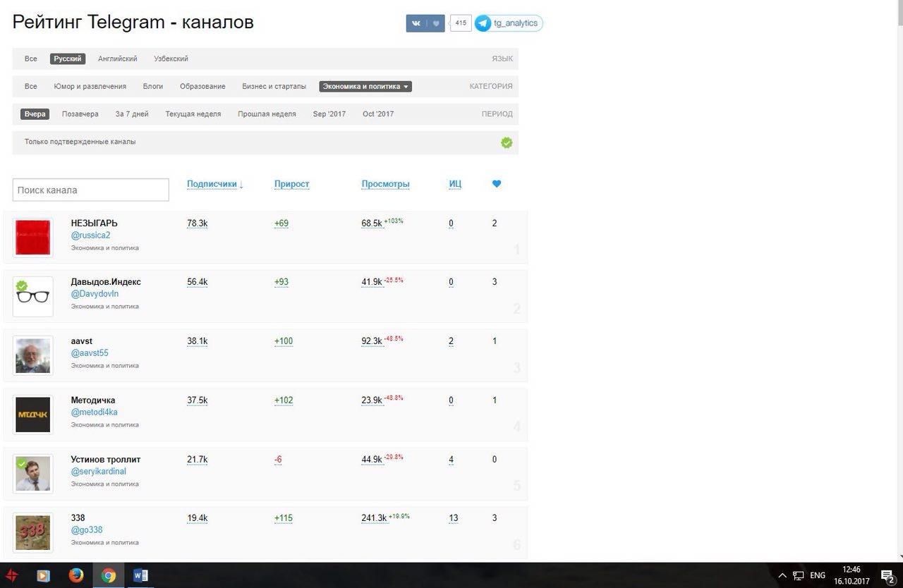Filter by Образование category
This screenshot has height=588, width=903.
click(x=202, y=86)
